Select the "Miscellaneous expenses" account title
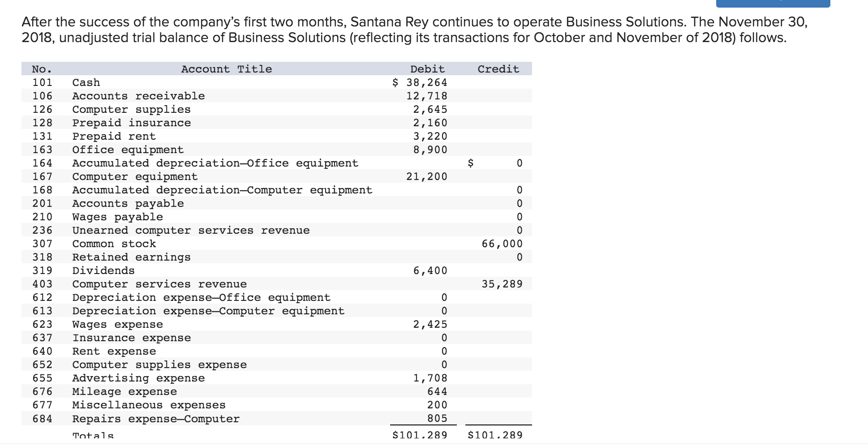Screen dimensions: 868x446 (149, 405)
